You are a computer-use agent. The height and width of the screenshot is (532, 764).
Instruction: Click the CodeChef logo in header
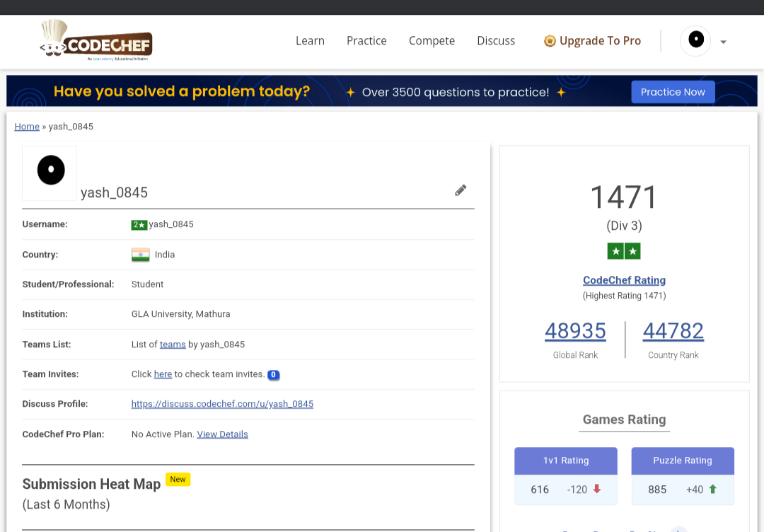(x=96, y=41)
